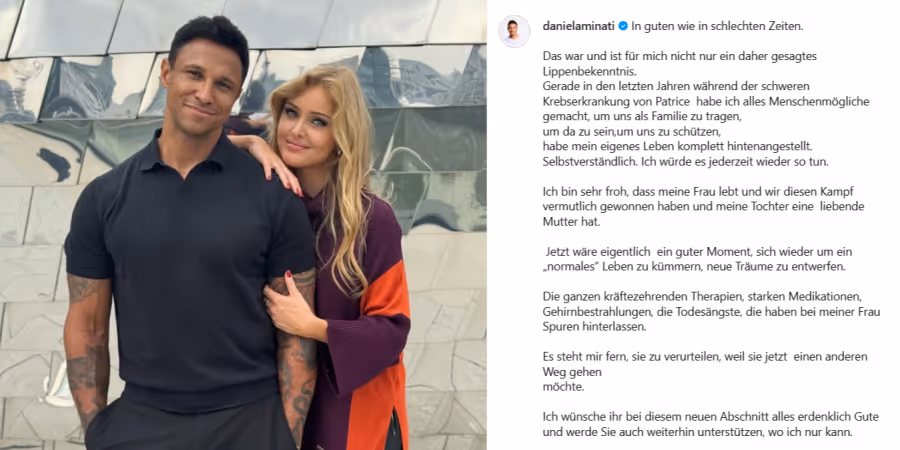This screenshot has height=450, width=900.
Task: Click the man's black polo shirt
Action: point(189,270)
